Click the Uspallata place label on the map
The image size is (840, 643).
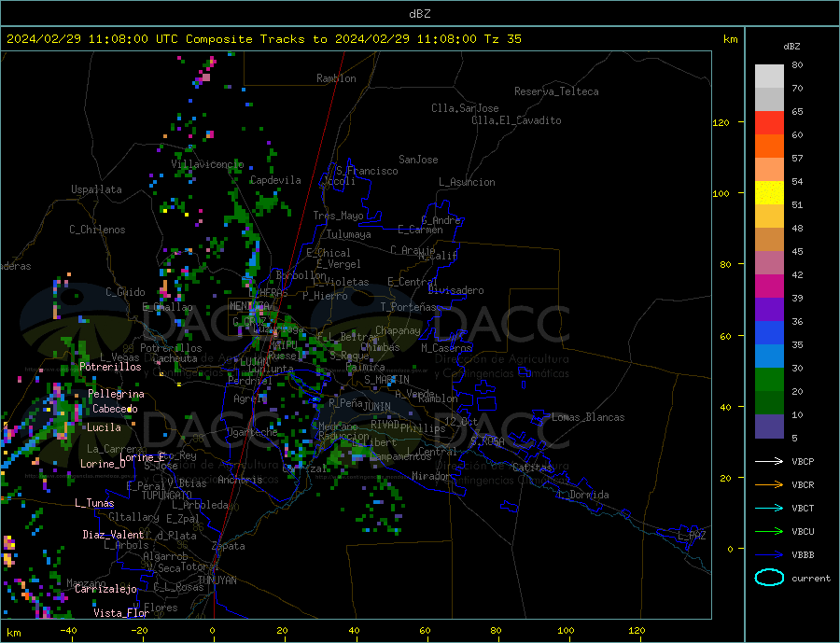[96, 189]
